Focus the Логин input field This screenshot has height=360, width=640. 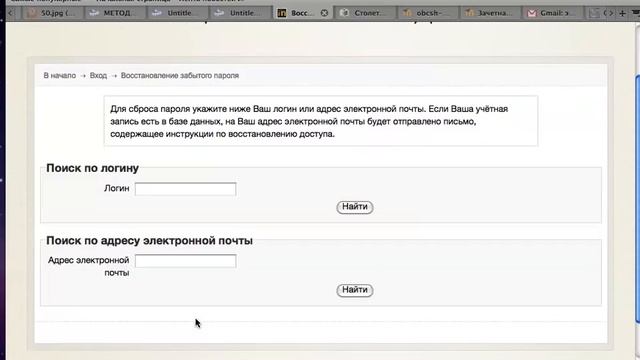click(185, 189)
